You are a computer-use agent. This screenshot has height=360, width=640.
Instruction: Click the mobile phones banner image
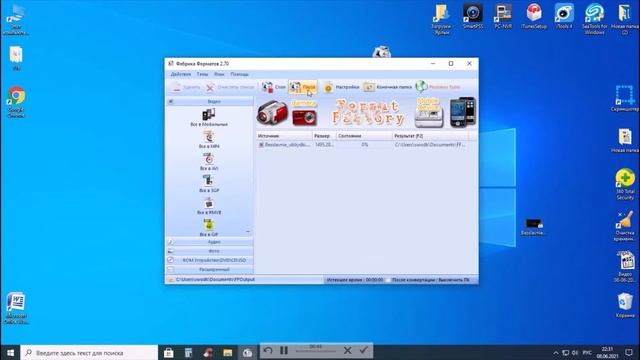coord(463,112)
